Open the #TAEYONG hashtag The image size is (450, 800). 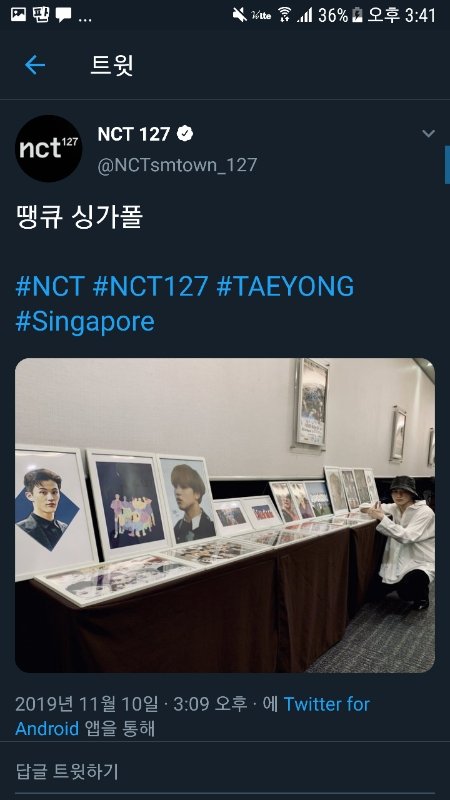(285, 286)
